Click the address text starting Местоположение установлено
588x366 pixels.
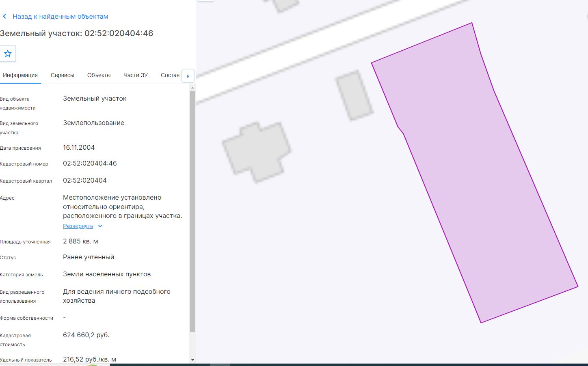point(122,207)
